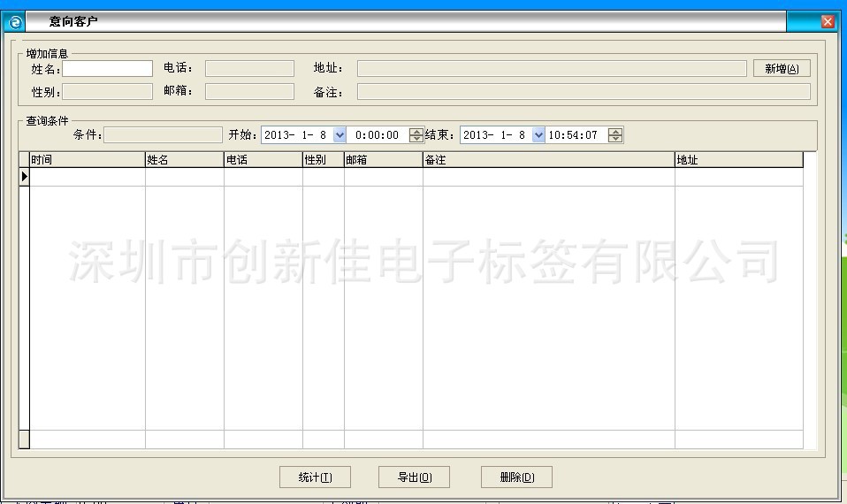Click the 备注 column header in table
Viewport: 847px width, 504px height.
(x=548, y=160)
